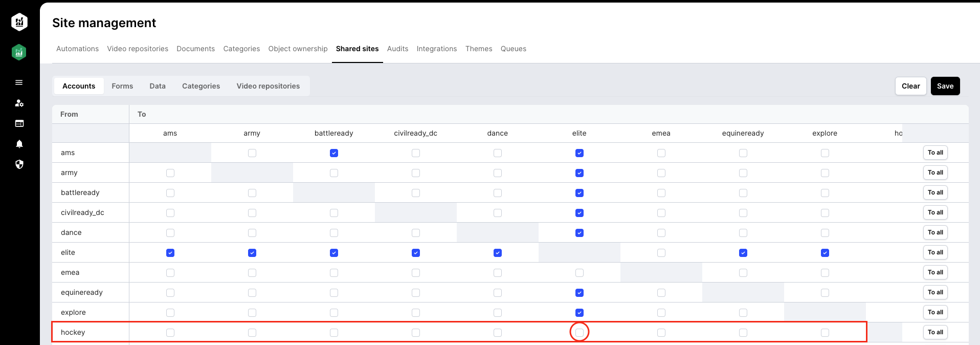Select the Shared sites tab
Screen dimensions: 980x345
tap(357, 49)
